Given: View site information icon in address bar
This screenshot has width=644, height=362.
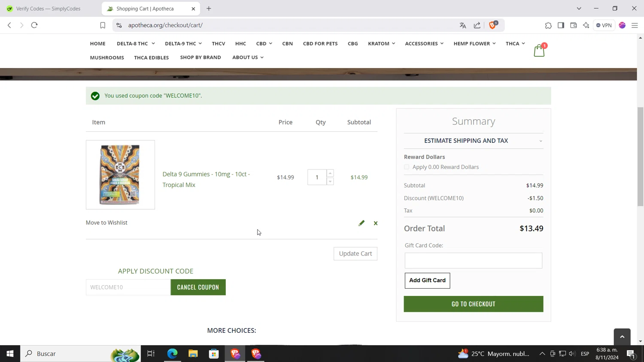Looking at the screenshot, I should click(x=119, y=25).
